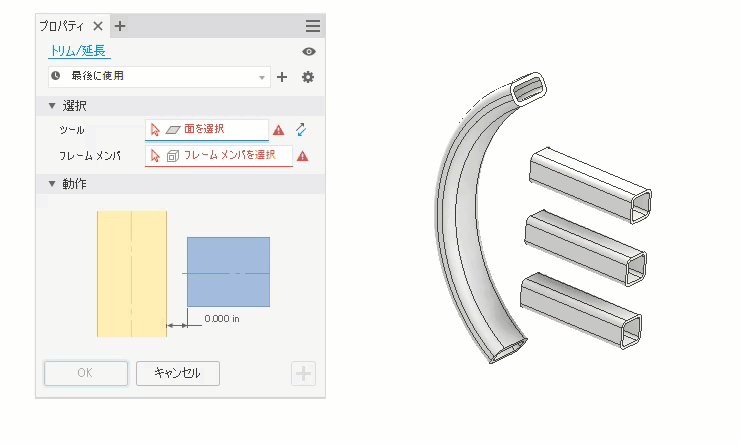Screen dimensions: 740x444
Task: Close the プロパティ tab
Action: point(98,26)
